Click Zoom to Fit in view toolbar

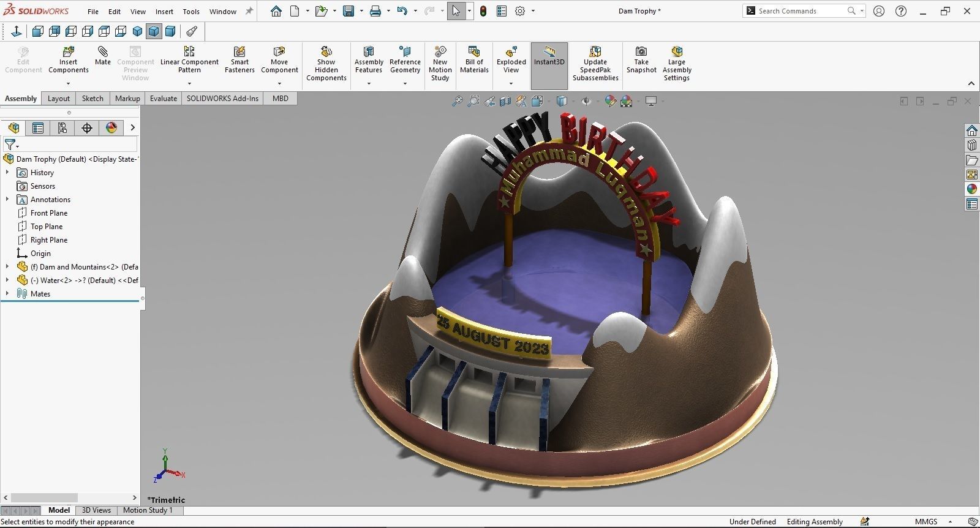[458, 101]
